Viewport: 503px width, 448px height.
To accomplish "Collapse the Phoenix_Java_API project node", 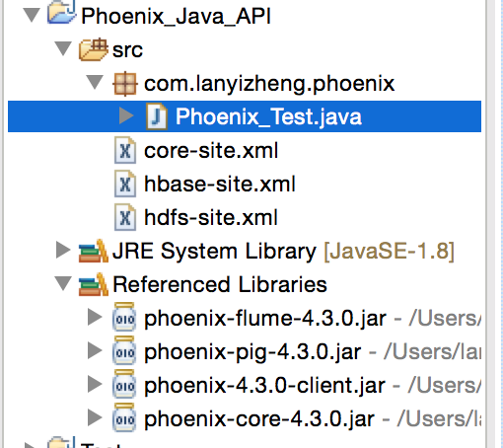I will (x=32, y=16).
